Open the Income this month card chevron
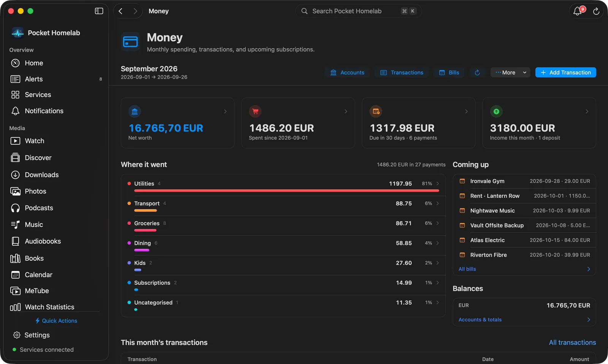The width and height of the screenshot is (608, 364). tap(587, 111)
